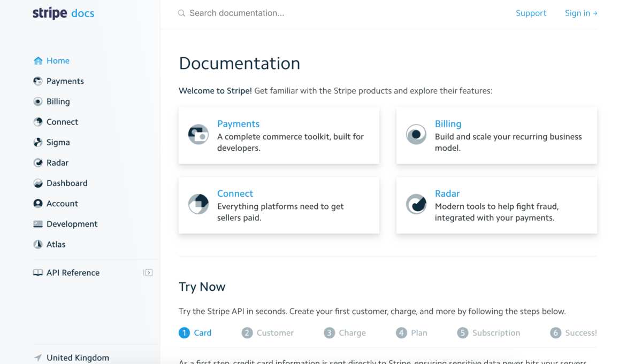The image size is (642, 364).
Task: Select the Payments icon in the sidebar
Action: point(38,81)
